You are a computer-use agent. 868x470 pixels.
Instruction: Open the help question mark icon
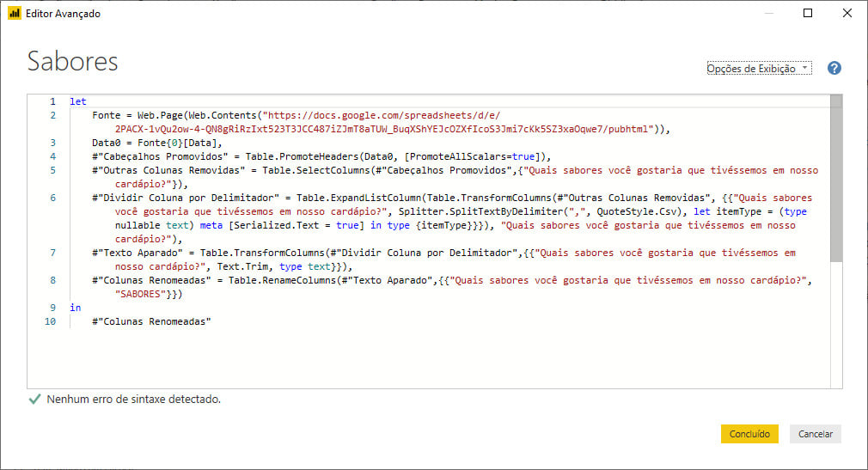[x=834, y=68]
